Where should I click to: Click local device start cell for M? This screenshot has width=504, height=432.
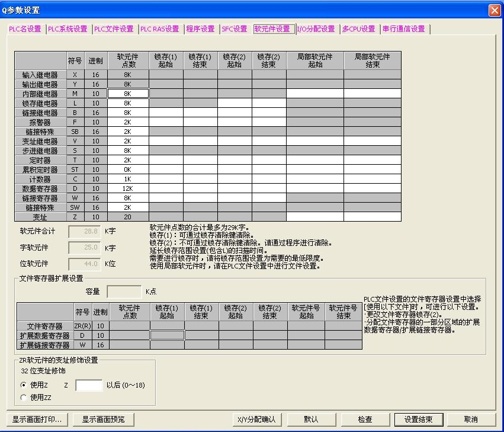pos(315,94)
